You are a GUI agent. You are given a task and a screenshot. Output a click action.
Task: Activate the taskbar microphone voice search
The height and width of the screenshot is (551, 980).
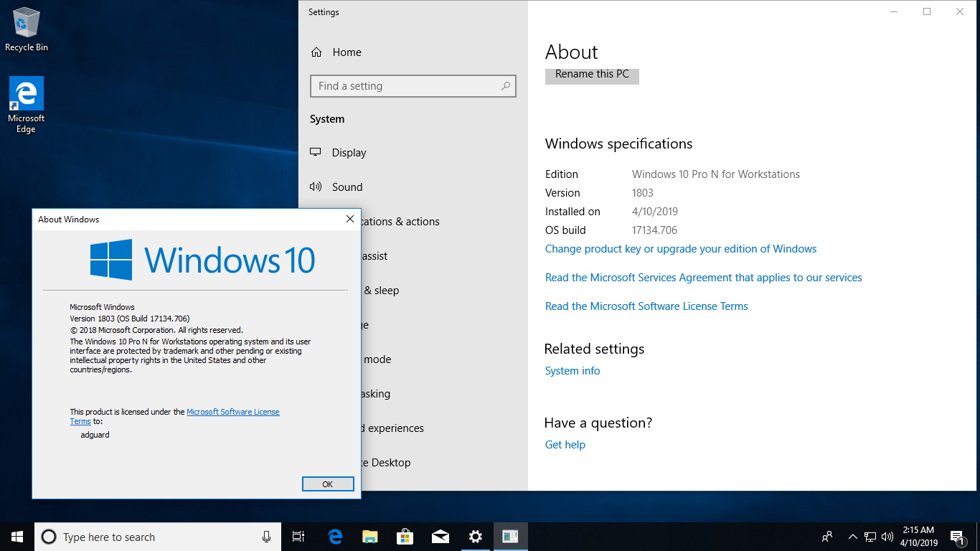(266, 537)
